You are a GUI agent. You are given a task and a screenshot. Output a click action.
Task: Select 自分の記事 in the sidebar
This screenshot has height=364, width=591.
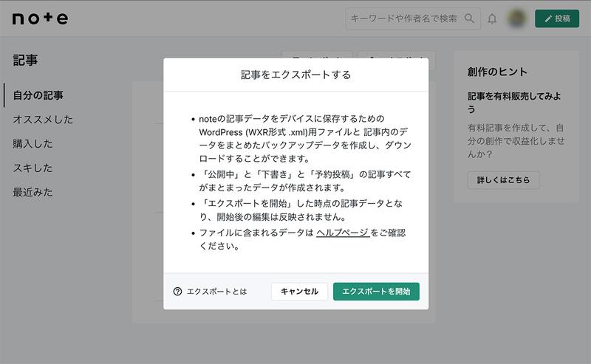[38, 95]
